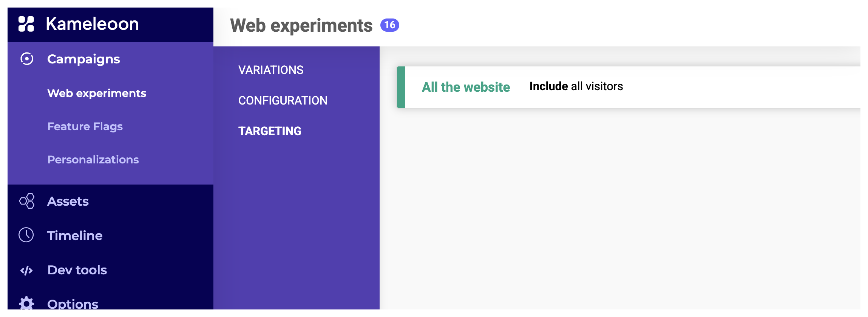Click the Kameleoon logo icon
The width and height of the screenshot is (868, 317).
[x=26, y=24]
